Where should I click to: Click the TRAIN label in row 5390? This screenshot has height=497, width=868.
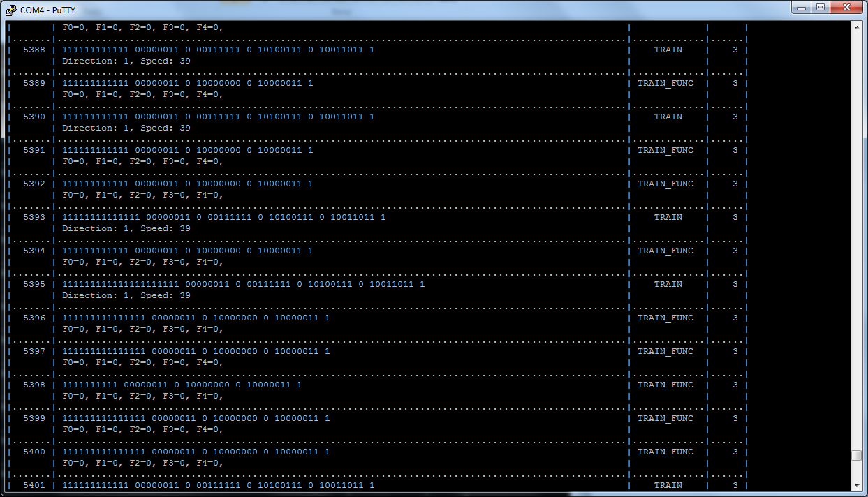[x=668, y=117]
